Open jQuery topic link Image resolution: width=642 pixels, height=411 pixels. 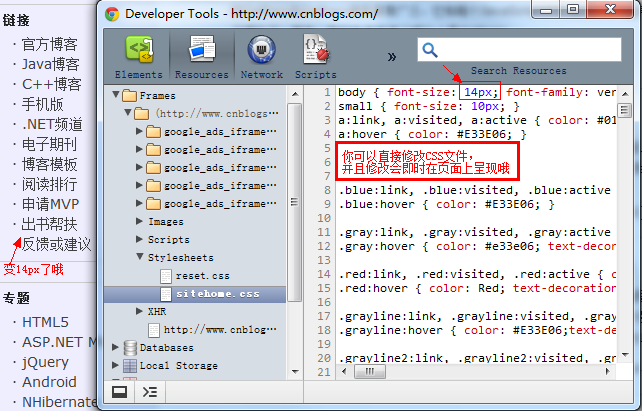(x=45, y=362)
